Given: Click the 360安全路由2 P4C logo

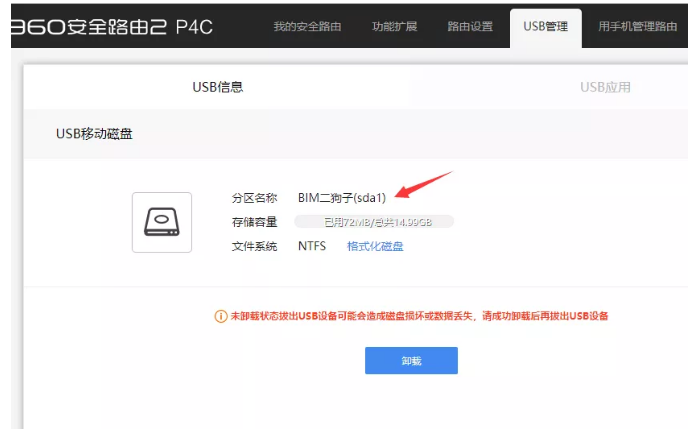Looking at the screenshot, I should [x=112, y=27].
